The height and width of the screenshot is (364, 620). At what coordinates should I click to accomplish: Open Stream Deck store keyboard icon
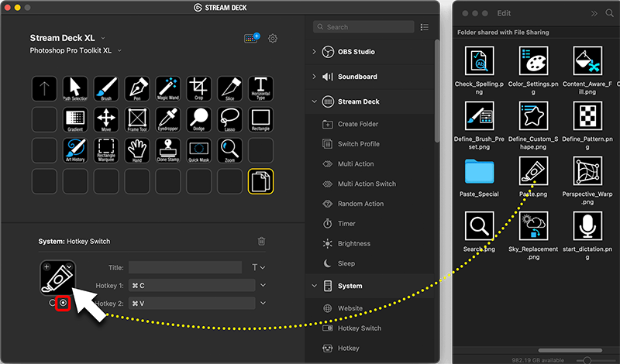point(252,39)
